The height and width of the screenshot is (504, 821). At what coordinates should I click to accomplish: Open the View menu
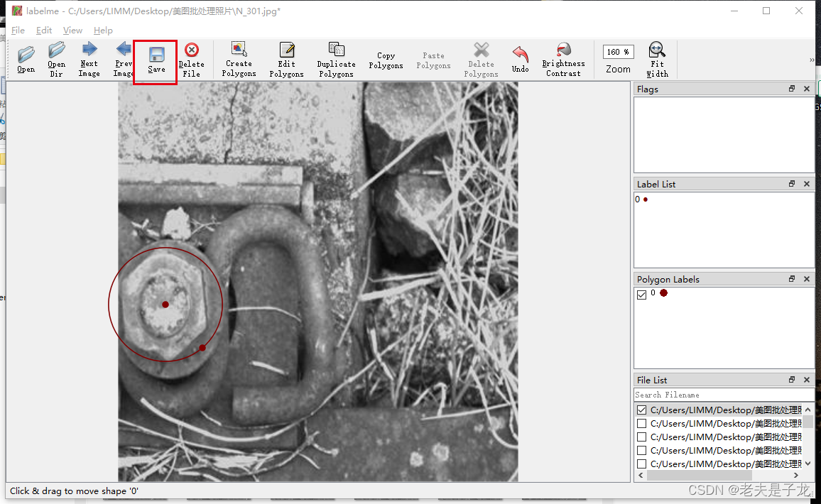click(x=72, y=31)
